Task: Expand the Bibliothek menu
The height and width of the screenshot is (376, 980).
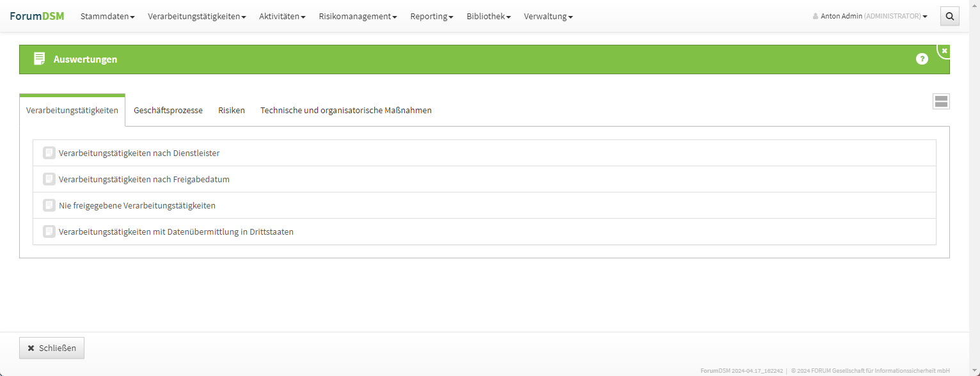Action: (489, 17)
